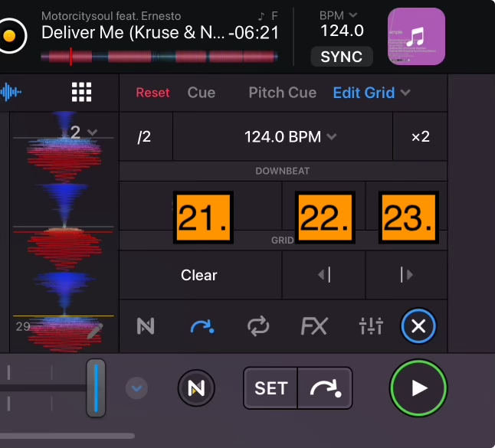Open the waveform view icon
This screenshot has width=495, height=448.
tap(11, 93)
